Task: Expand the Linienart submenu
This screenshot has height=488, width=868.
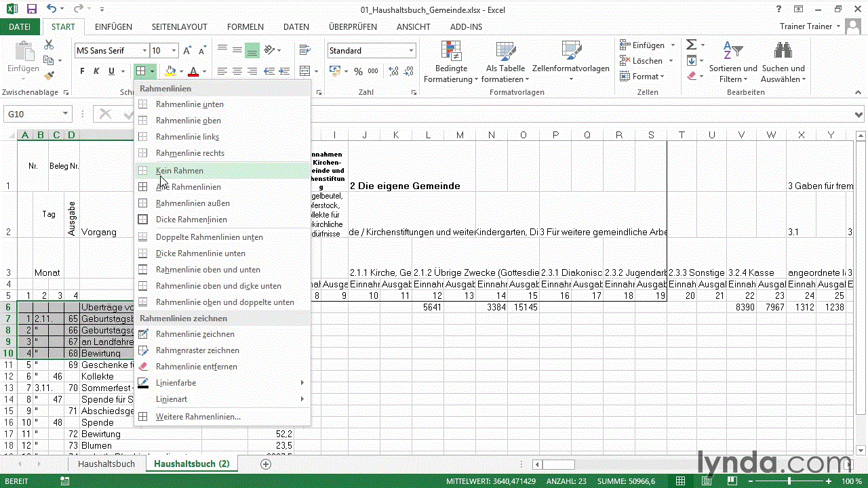Action: pos(222,399)
